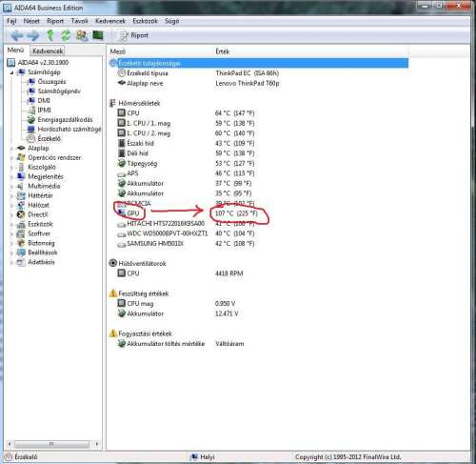Select DMI in the tree

pos(44,101)
